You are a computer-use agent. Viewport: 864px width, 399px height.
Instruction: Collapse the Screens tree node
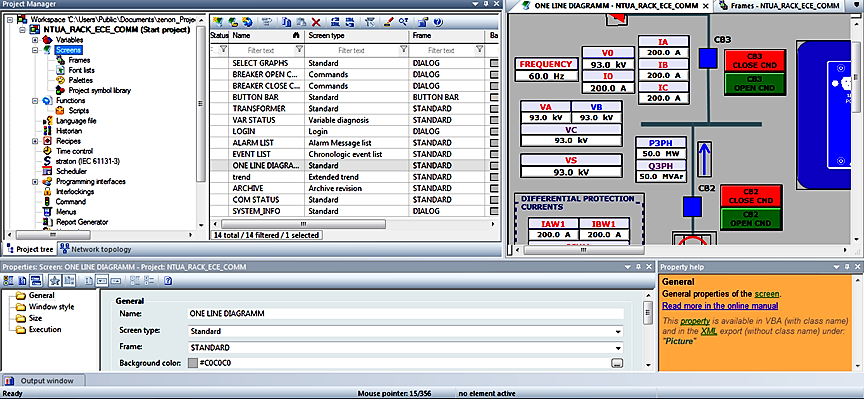point(35,50)
